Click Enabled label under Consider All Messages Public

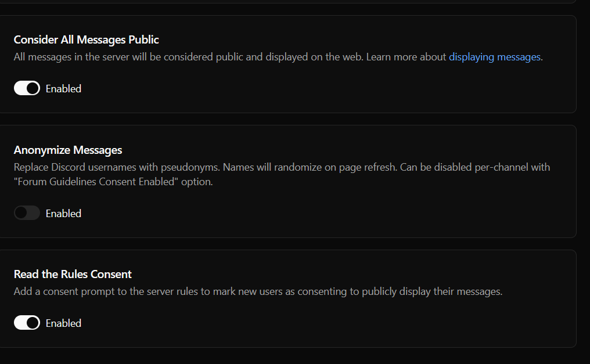coord(63,89)
